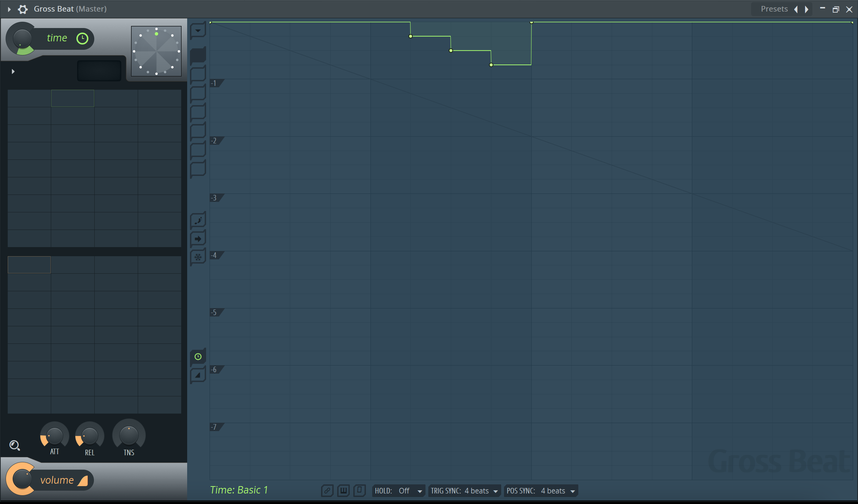
Task: Close the Gross Beat window
Action: (849, 9)
